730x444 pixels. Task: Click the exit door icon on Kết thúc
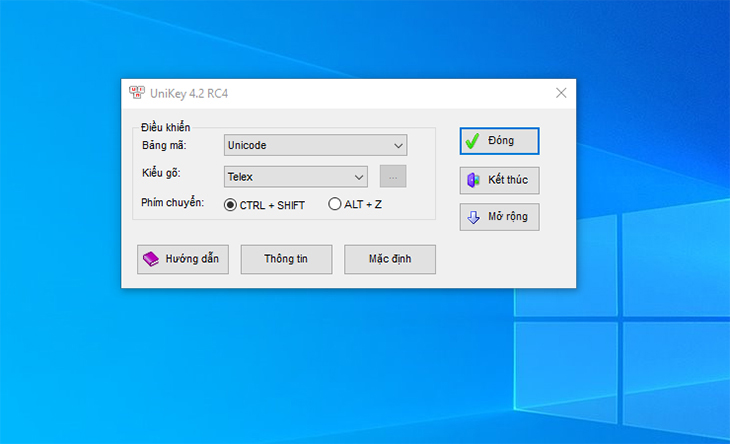[473, 181]
